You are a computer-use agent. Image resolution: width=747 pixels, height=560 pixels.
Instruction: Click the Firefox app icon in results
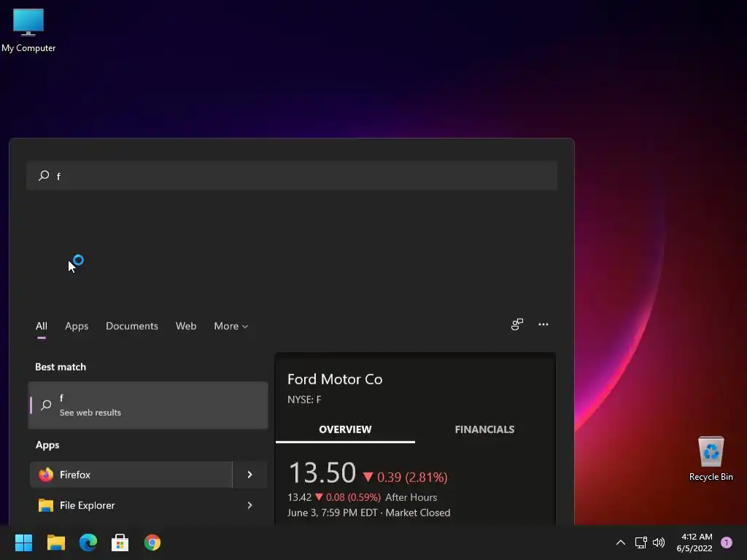(x=46, y=475)
